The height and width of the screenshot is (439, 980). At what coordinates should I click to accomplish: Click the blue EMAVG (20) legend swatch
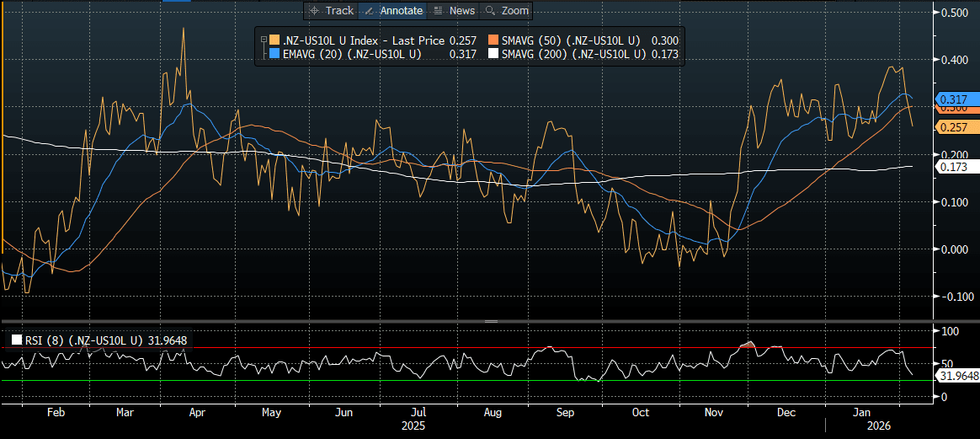274,54
